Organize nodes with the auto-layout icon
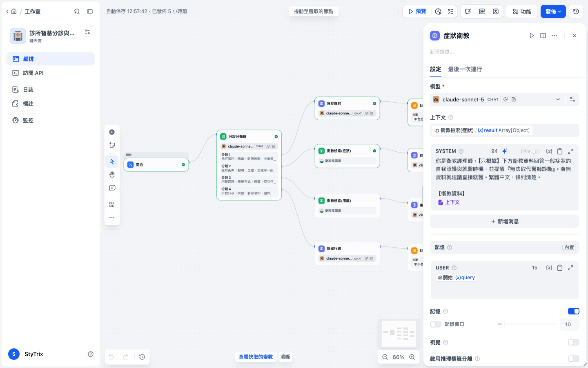The height and width of the screenshot is (368, 588). 112,204
